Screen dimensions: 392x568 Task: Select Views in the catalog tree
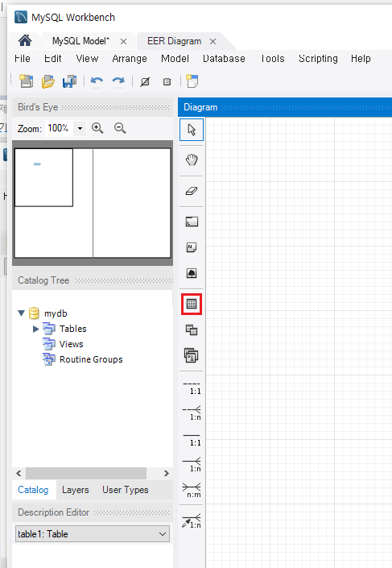click(x=72, y=344)
